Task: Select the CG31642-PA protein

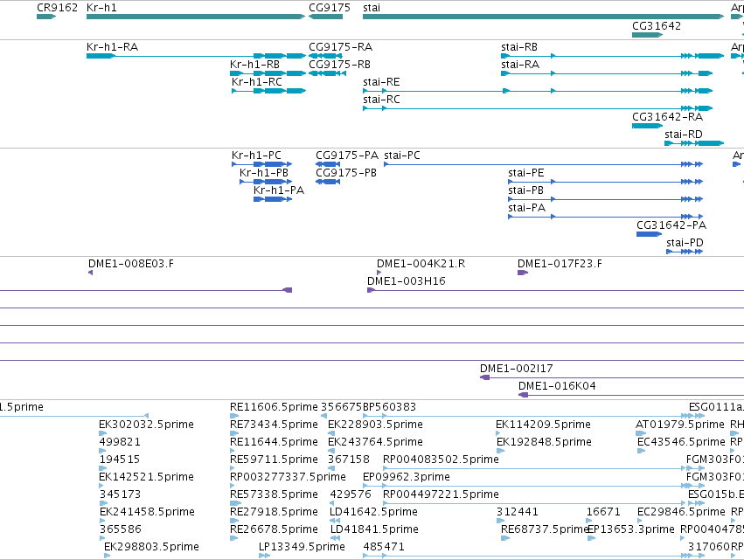Action: (x=649, y=234)
